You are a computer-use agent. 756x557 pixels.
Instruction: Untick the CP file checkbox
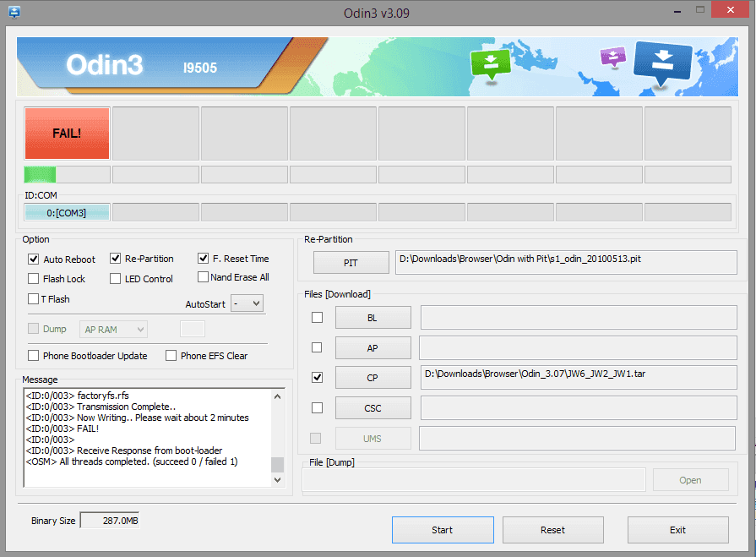318,377
